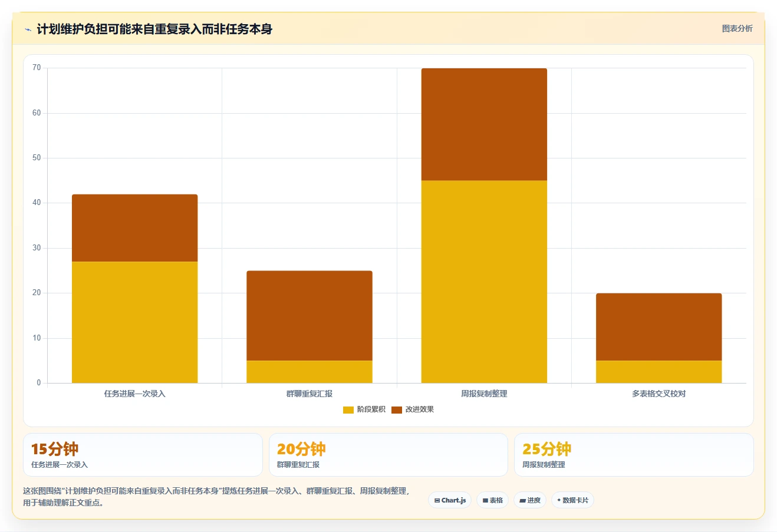The width and height of the screenshot is (777, 532).
Task: Click the 图表分析 label in the header
Action: pyautogui.click(x=737, y=28)
